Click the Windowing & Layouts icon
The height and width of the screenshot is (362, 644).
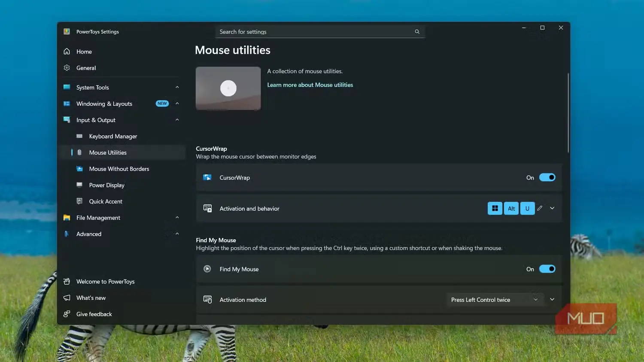pos(67,103)
